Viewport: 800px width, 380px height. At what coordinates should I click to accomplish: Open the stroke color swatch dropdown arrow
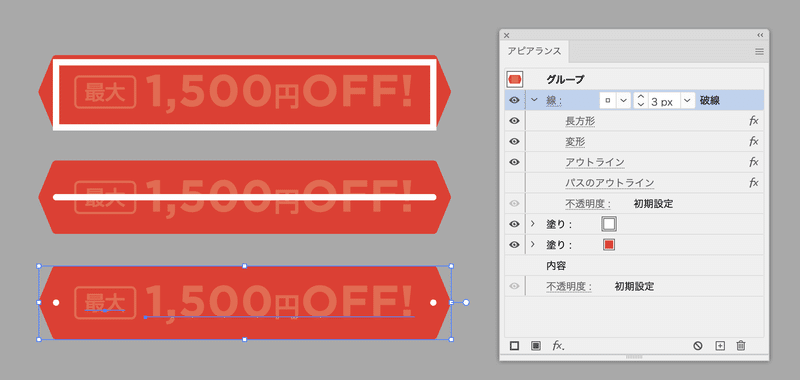[x=623, y=100]
